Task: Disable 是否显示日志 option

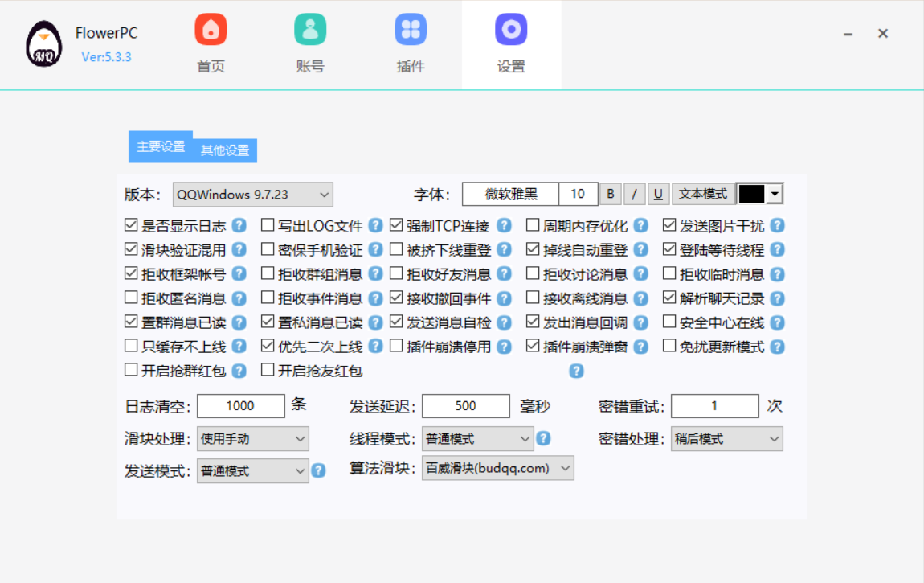Action: 131,225
